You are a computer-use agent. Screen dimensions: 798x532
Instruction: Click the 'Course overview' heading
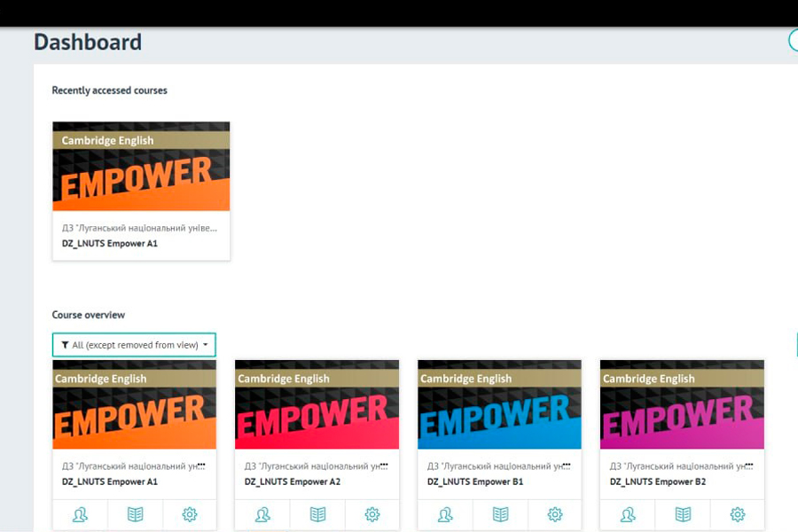coord(88,315)
